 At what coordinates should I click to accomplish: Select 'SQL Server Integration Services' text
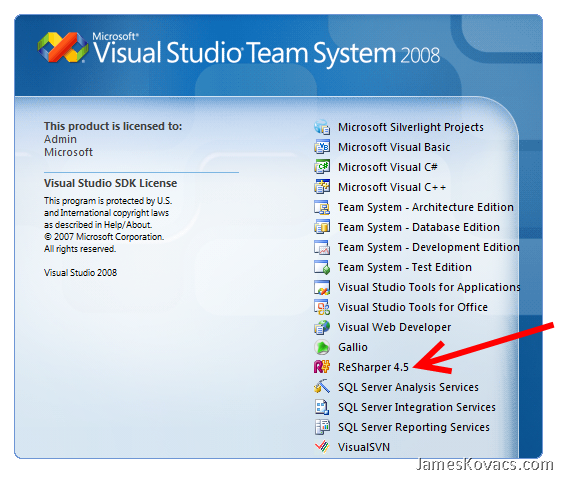click(417, 408)
